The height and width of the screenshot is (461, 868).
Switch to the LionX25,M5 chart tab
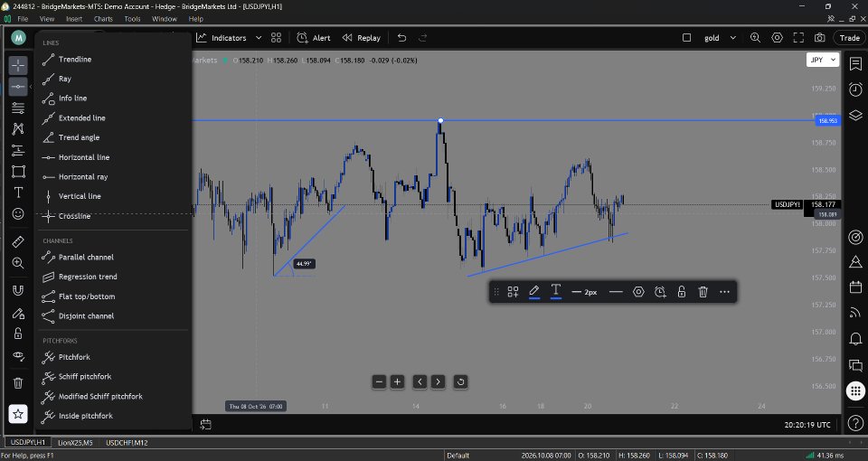pyautogui.click(x=75, y=443)
